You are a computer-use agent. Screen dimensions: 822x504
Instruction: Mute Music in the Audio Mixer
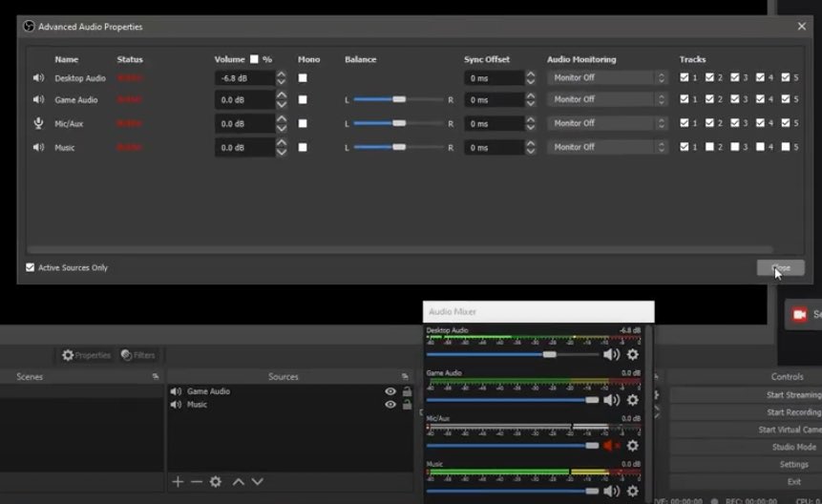coord(611,492)
